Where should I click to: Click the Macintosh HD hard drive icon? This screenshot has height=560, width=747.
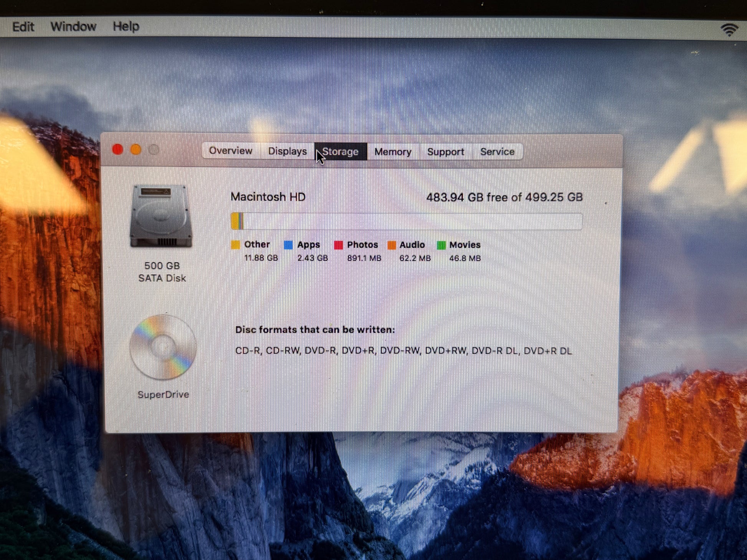(161, 216)
